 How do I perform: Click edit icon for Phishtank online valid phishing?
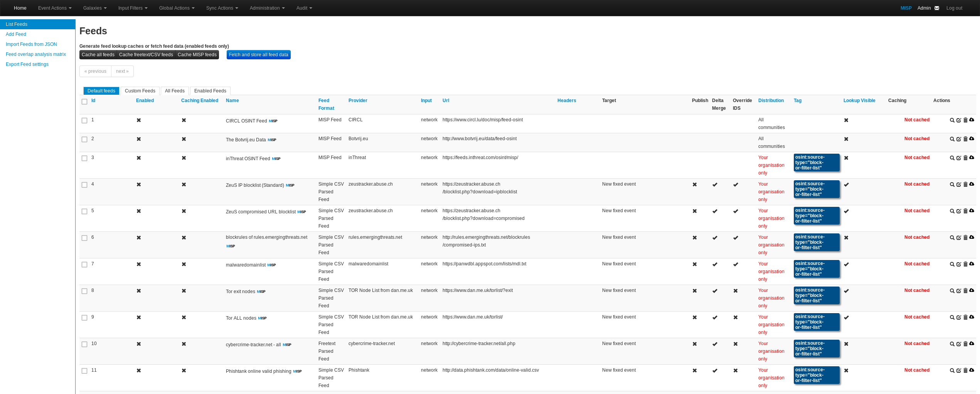click(x=958, y=371)
